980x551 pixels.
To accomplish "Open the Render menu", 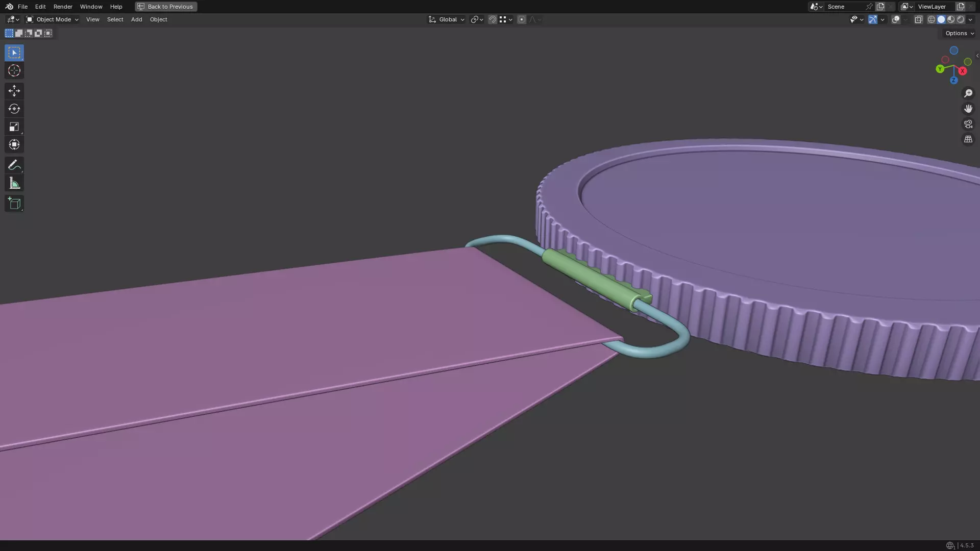I will pyautogui.click(x=63, y=7).
